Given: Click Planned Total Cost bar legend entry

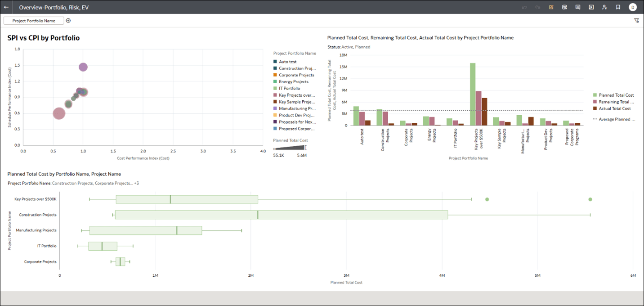Looking at the screenshot, I should 613,95.
